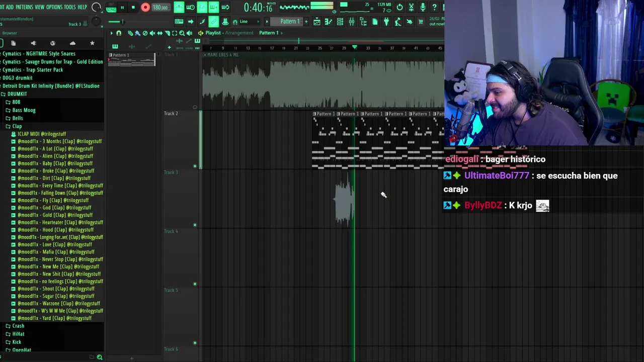The height and width of the screenshot is (362, 644).
Task: Toggle typing keyboard to piano button
Action: (x=179, y=21)
